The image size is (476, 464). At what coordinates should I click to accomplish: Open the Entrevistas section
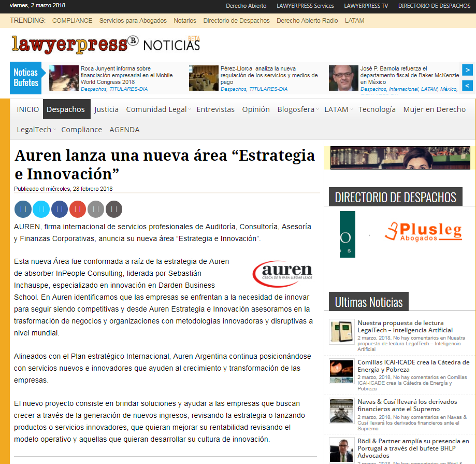point(215,109)
